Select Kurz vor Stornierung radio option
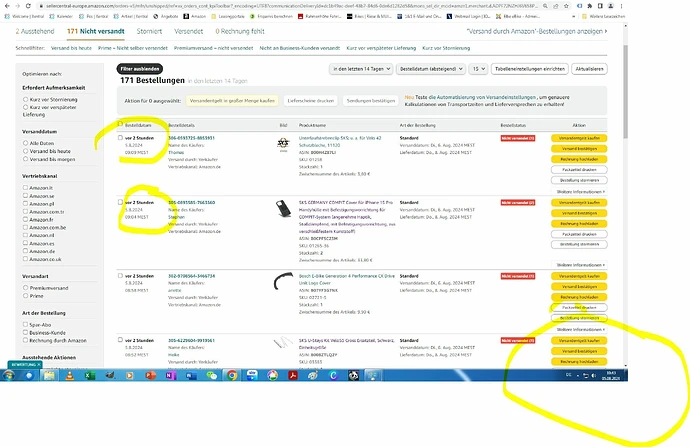This screenshot has height=447, width=690. point(26,99)
